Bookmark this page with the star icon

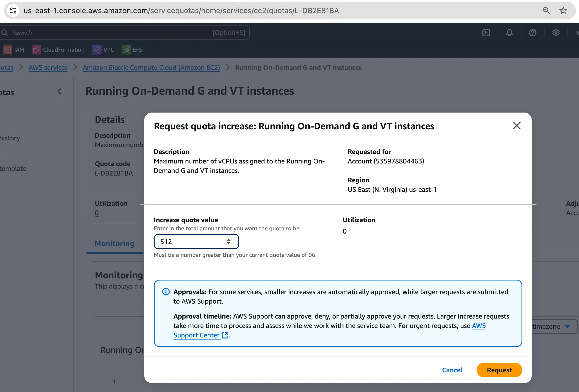pos(563,10)
